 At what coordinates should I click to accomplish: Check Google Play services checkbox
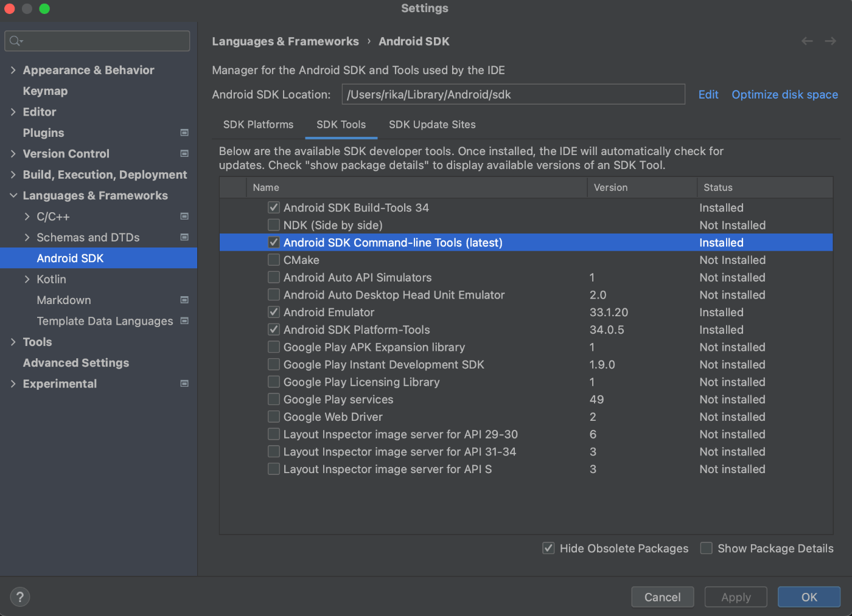click(x=274, y=400)
